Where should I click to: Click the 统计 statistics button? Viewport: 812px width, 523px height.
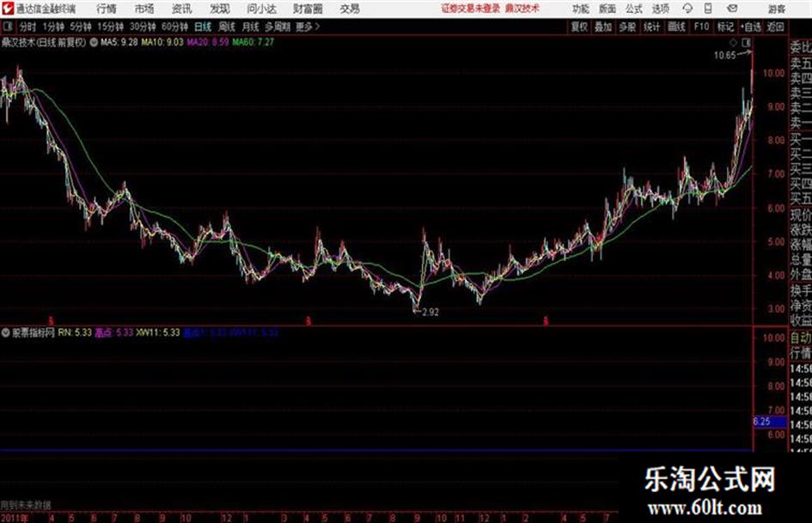click(x=651, y=27)
